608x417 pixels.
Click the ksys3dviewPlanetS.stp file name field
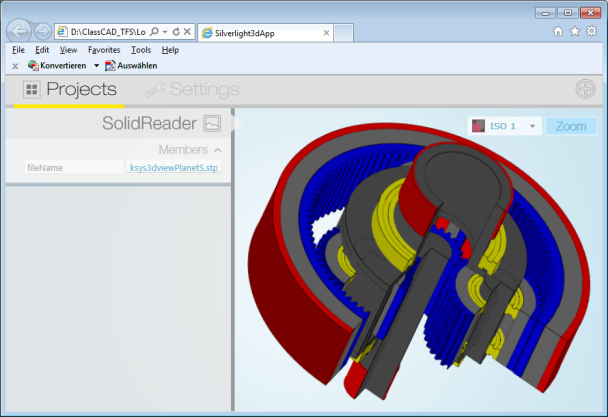tap(173, 167)
